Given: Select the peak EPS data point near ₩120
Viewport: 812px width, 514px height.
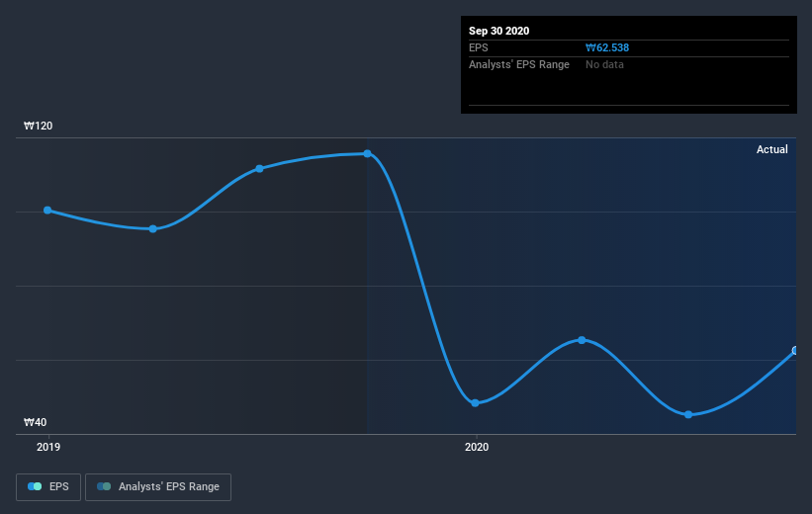Looking at the screenshot, I should coord(367,154).
